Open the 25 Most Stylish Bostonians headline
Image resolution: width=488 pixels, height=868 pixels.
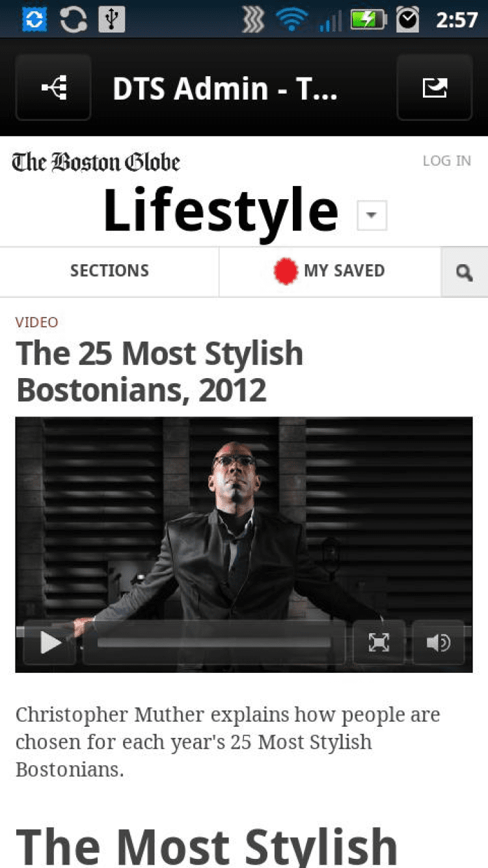pos(159,372)
